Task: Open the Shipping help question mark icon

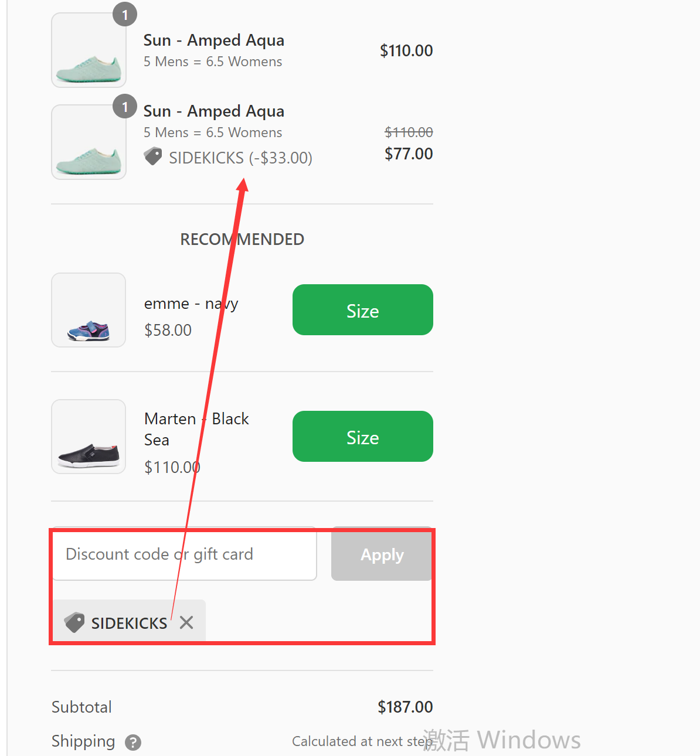Action: [132, 742]
